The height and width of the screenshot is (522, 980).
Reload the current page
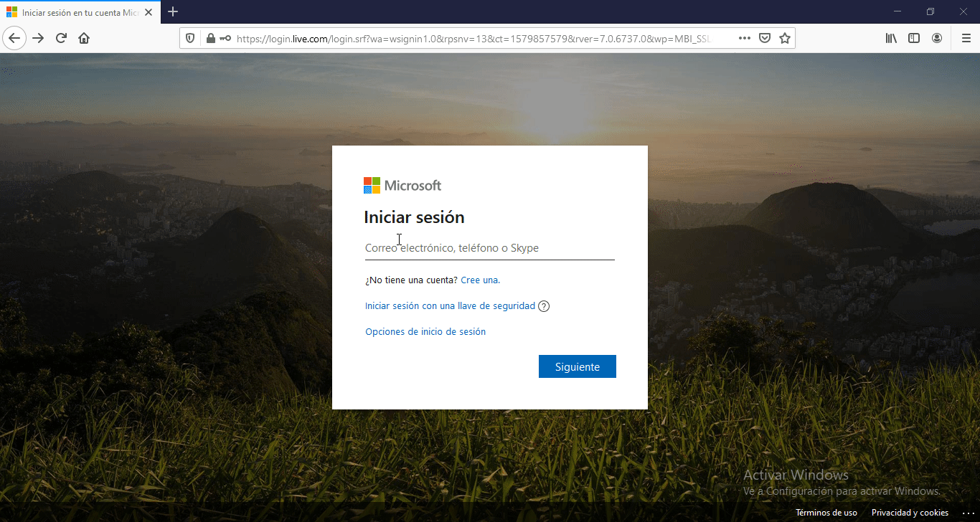[x=61, y=38]
